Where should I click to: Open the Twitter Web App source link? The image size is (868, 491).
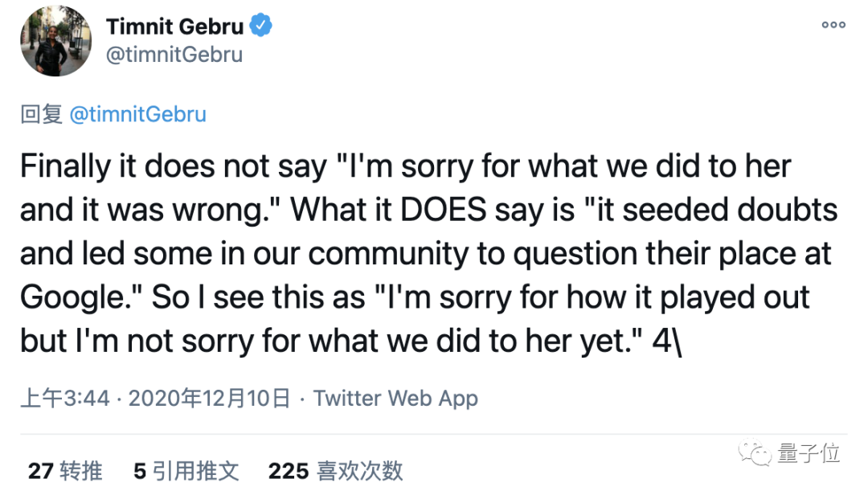395,398
